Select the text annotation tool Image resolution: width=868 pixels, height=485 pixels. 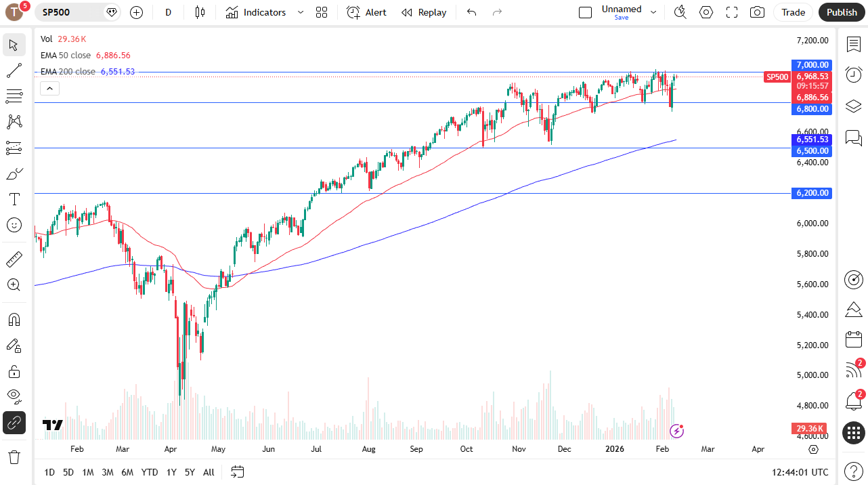14,199
